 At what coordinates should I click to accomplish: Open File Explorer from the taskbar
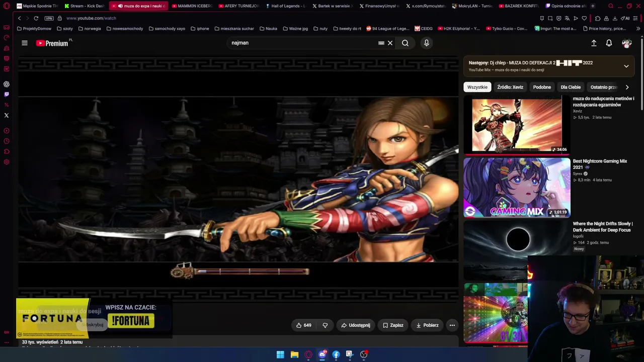point(294,354)
